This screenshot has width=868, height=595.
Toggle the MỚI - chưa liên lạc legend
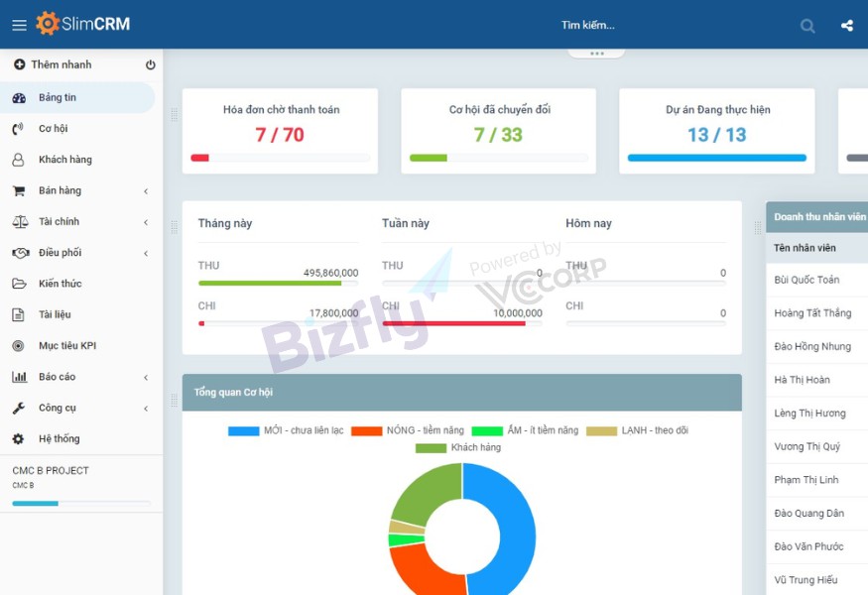[x=286, y=431]
